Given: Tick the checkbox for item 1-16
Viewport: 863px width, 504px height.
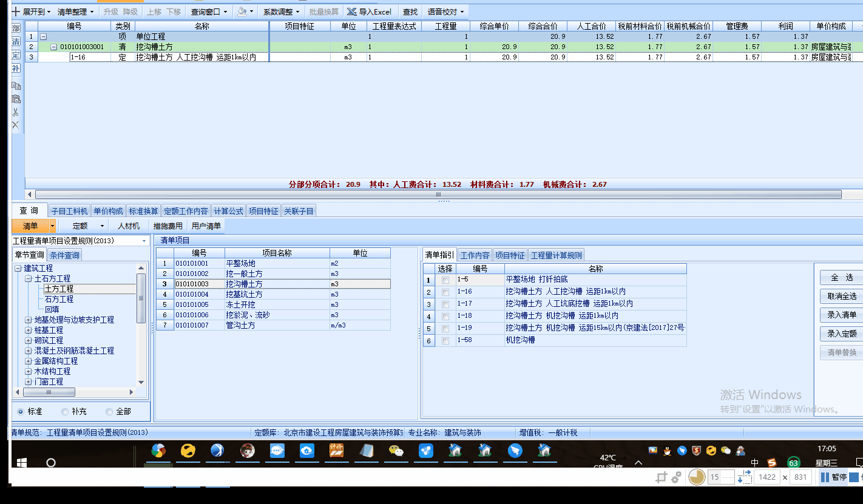Looking at the screenshot, I should coord(446,292).
